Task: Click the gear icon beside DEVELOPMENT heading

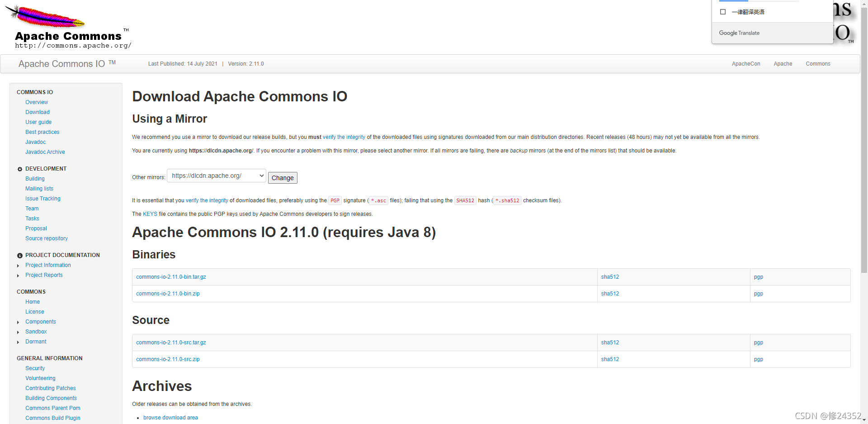Action: (19, 169)
